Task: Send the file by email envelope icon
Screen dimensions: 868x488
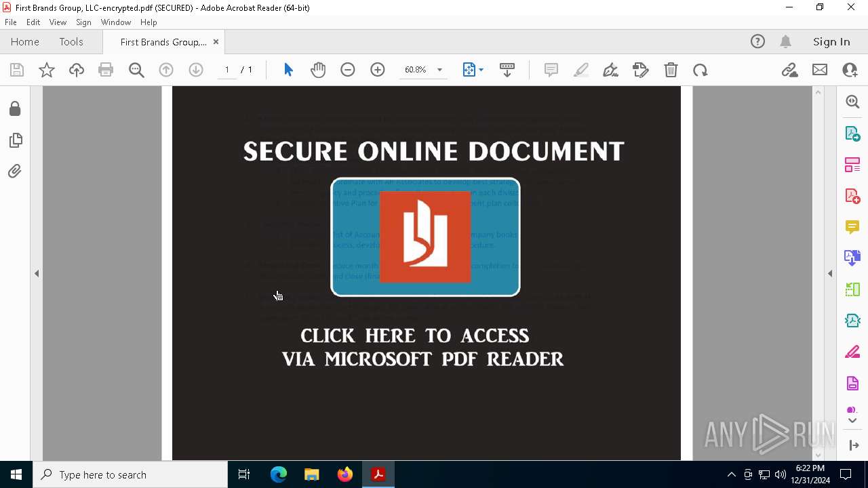Action: coord(820,70)
